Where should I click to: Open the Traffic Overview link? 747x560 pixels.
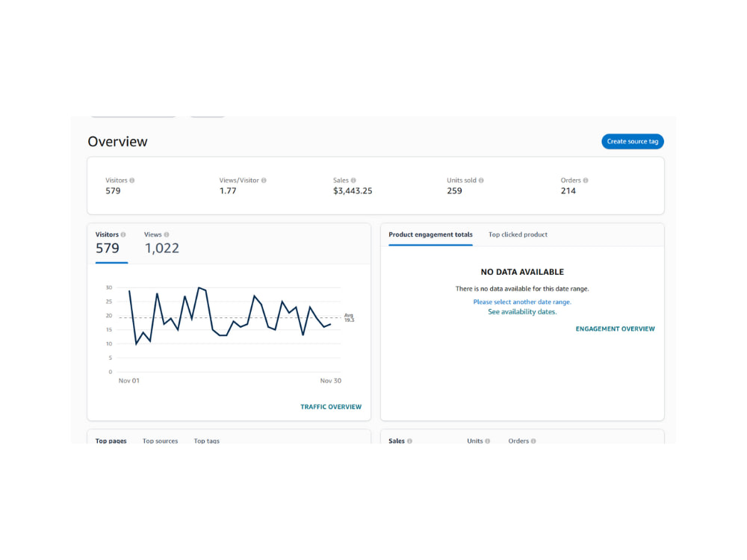[x=331, y=407]
